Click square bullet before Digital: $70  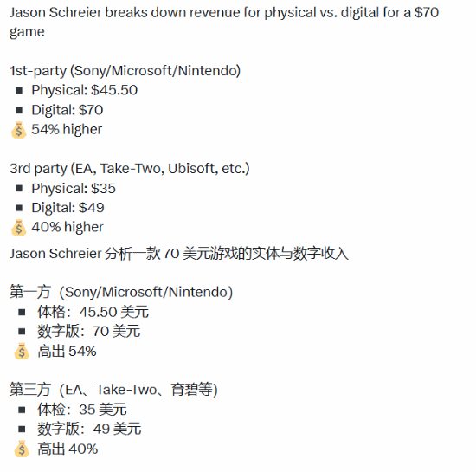point(19,110)
